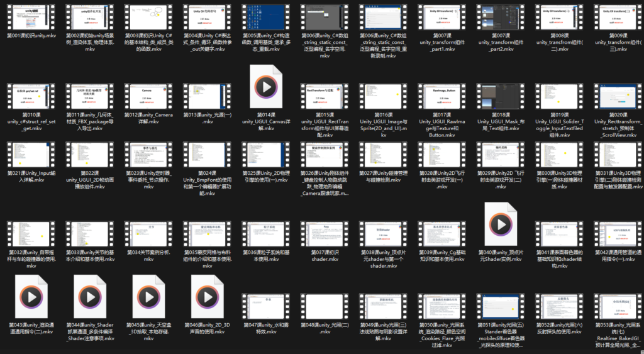644x354 pixels.
Task: Select dark thumbnail of 第018课 UGUI_Mask_布局_Text组件
Action: (x=501, y=96)
